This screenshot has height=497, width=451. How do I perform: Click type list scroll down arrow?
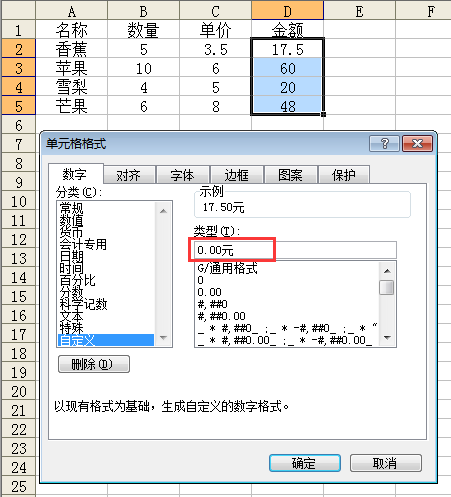tap(387, 338)
